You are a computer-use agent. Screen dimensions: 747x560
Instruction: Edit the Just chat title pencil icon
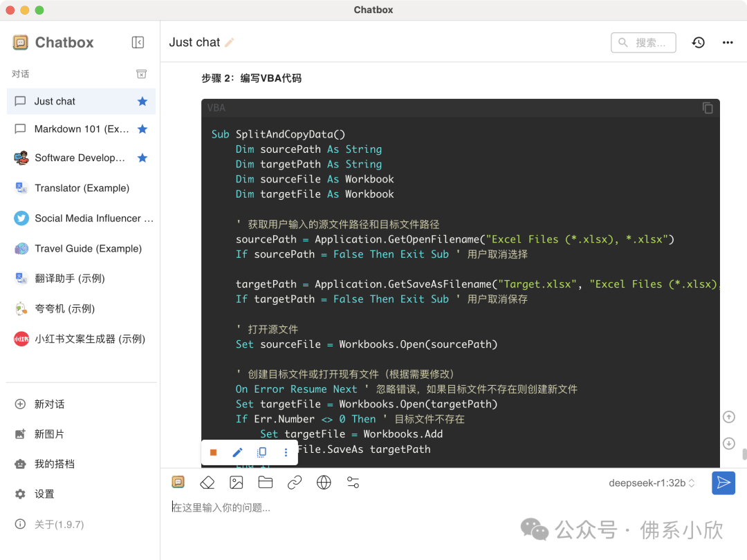[229, 42]
